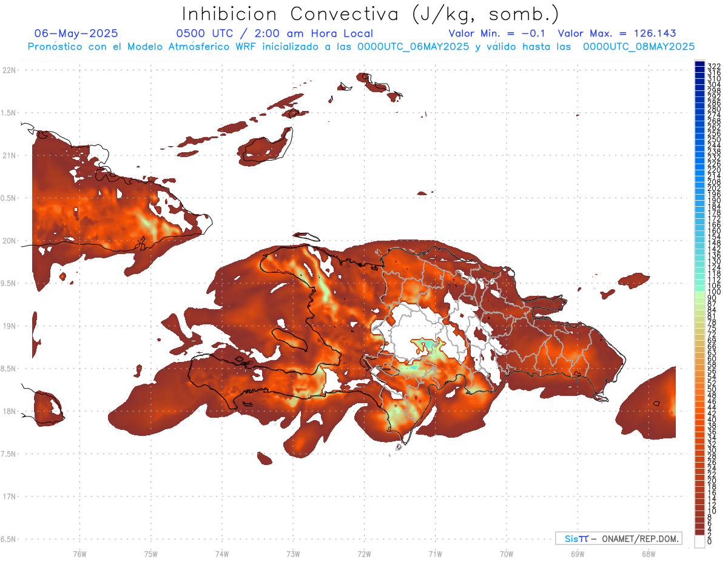Select the forecast date "06-May-2025"
Viewport: 728px width, 562px height.
(76, 34)
